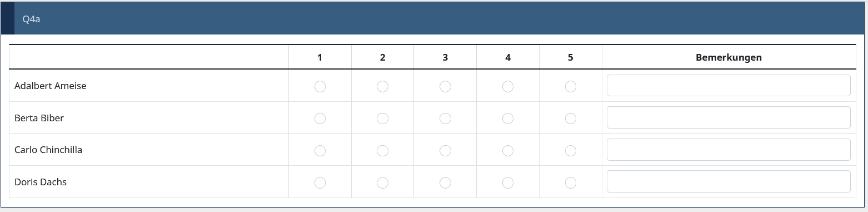Viewport: 868px width, 212px height.
Task: Mark rating 5 for Carlo Chinchilla
Action: 571,150
